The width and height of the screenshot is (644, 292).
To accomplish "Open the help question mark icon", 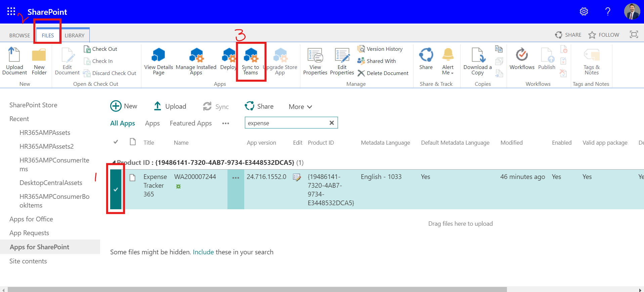I will click(608, 11).
